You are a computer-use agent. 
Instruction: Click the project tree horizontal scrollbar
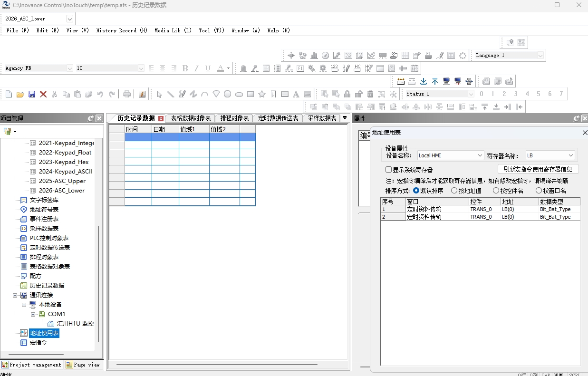(x=36, y=354)
